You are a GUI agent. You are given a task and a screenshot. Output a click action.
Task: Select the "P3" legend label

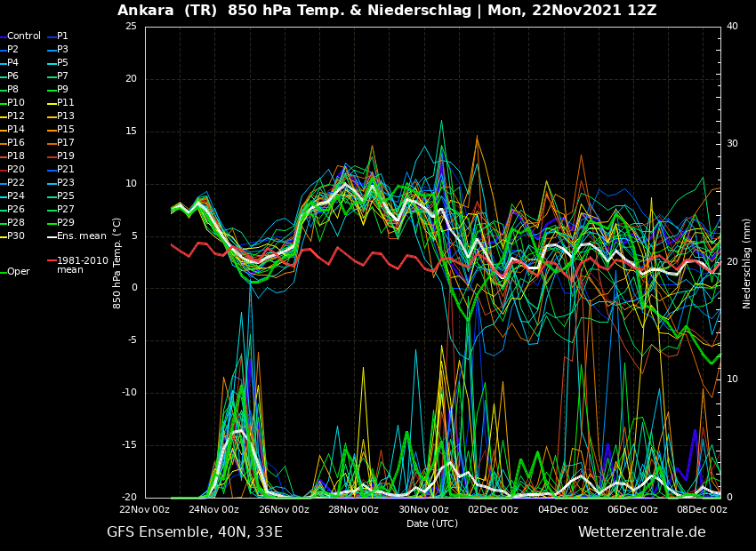pyautogui.click(x=62, y=49)
